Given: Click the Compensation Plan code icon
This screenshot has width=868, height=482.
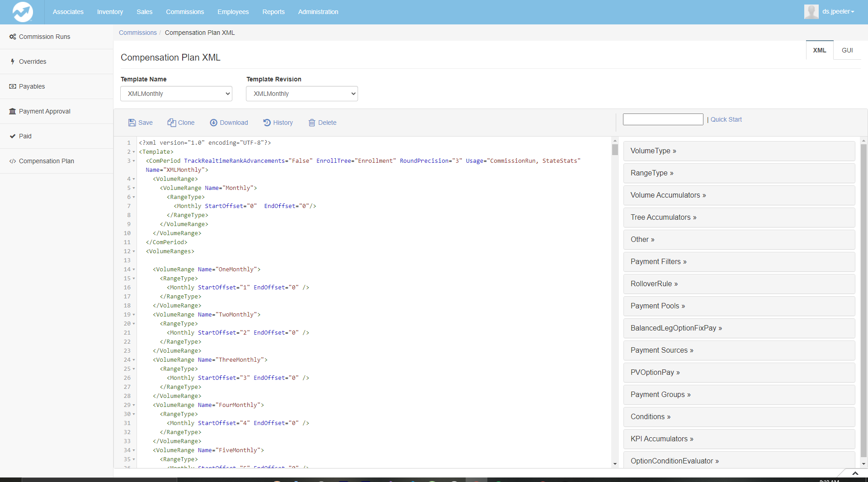Looking at the screenshot, I should [13, 161].
